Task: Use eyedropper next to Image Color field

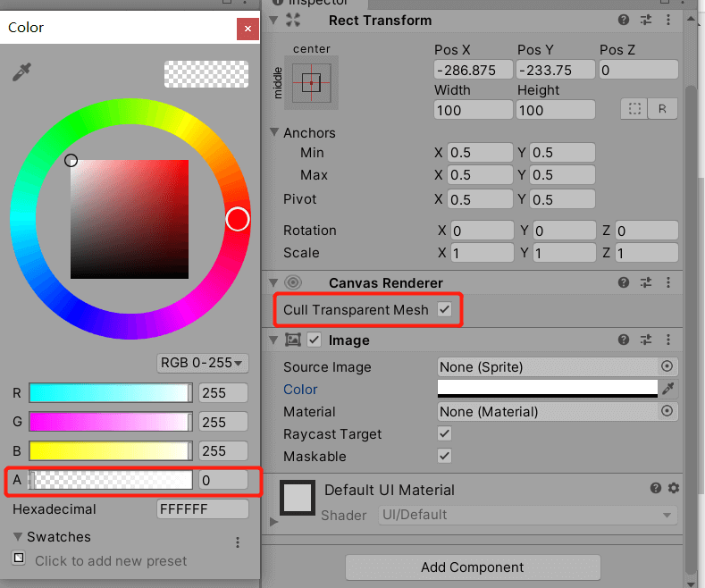Action: pyautogui.click(x=668, y=389)
